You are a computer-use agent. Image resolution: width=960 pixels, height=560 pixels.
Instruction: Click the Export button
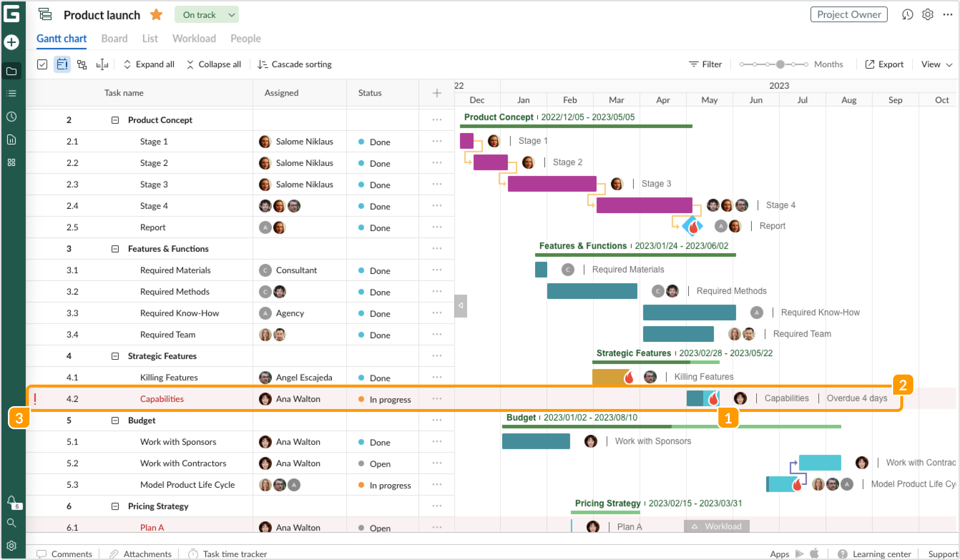tap(884, 64)
